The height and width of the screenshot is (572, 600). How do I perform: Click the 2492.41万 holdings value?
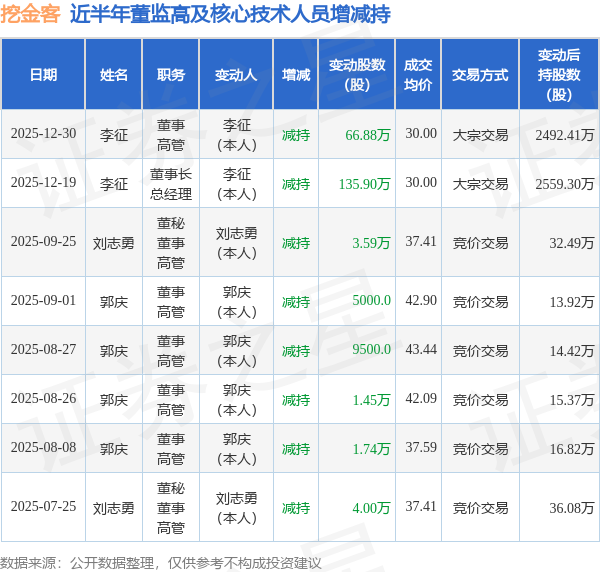[x=564, y=134]
